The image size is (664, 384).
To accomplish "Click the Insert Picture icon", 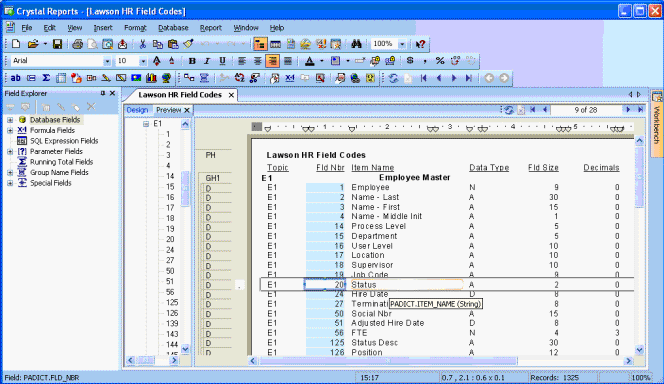I will 136,78.
